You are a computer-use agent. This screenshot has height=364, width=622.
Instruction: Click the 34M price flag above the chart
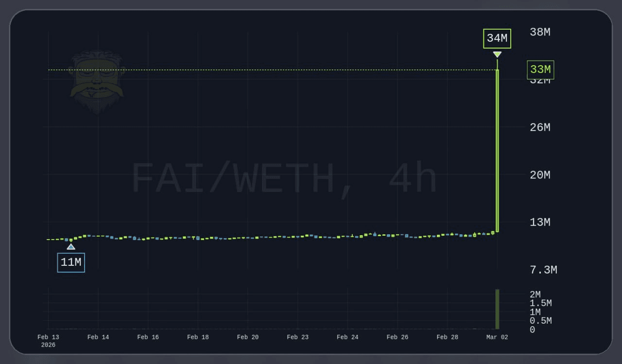pos(497,38)
